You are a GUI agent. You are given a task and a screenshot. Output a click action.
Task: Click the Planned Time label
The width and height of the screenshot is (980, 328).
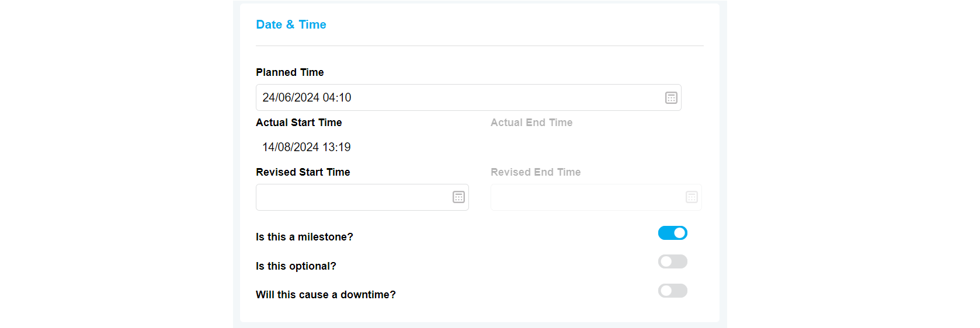290,72
